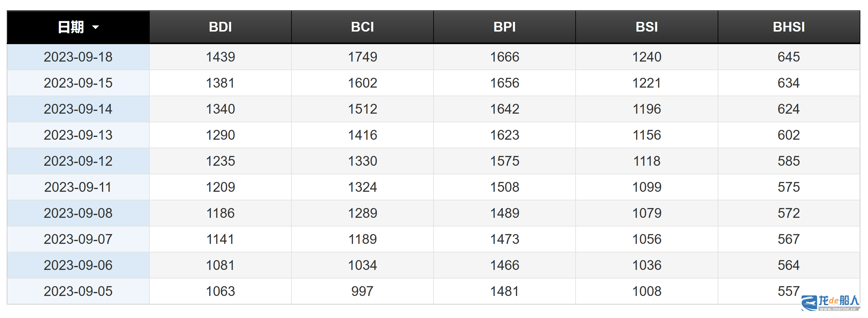Image resolution: width=868 pixels, height=318 pixels.
Task: Click BCI value 997 for 2023-09-05
Action: [x=363, y=291]
